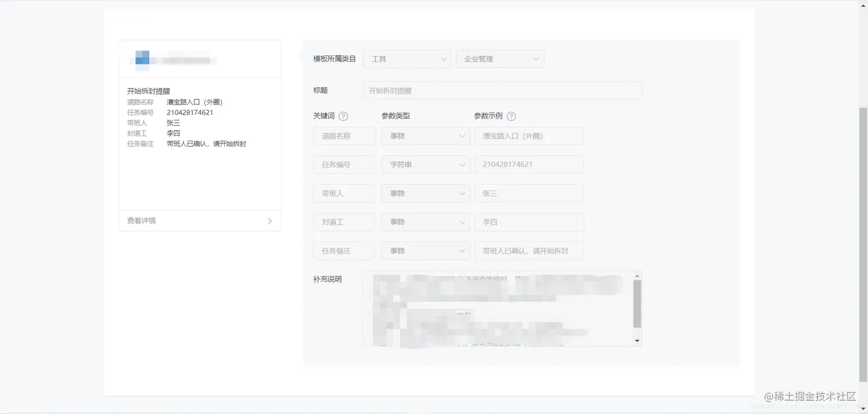This screenshot has height=414, width=868.
Task: Open the 工具 category dropdown
Action: point(407,59)
